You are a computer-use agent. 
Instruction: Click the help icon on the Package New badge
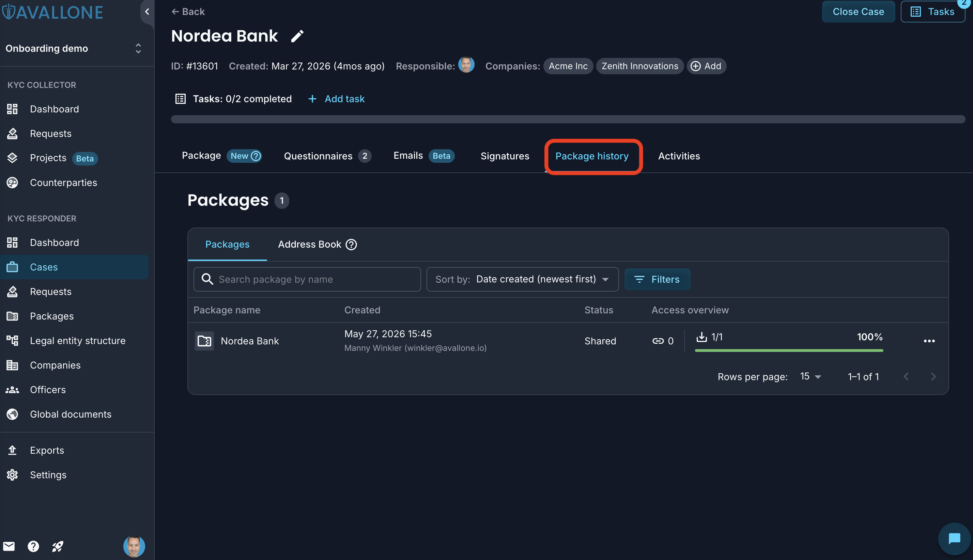pyautogui.click(x=256, y=156)
